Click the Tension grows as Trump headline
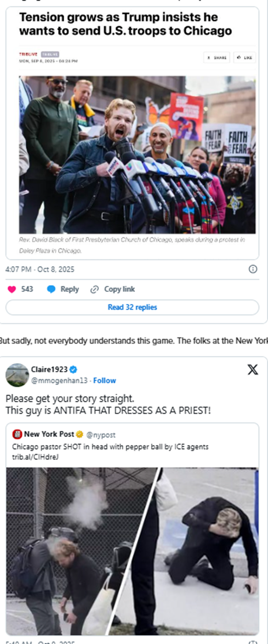Image resolution: width=268 pixels, height=644 pixels. pyautogui.click(x=125, y=24)
